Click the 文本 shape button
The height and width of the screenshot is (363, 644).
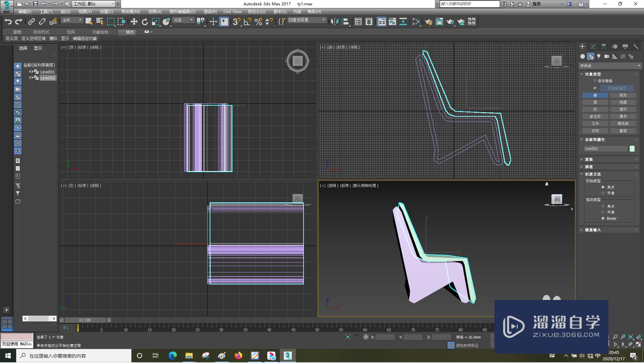(595, 123)
